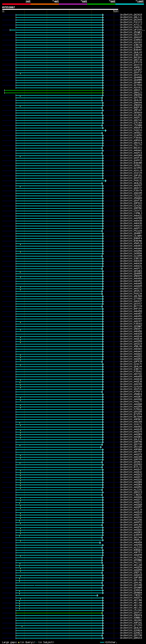Open hit UniRef100_P49233

(131, 130)
